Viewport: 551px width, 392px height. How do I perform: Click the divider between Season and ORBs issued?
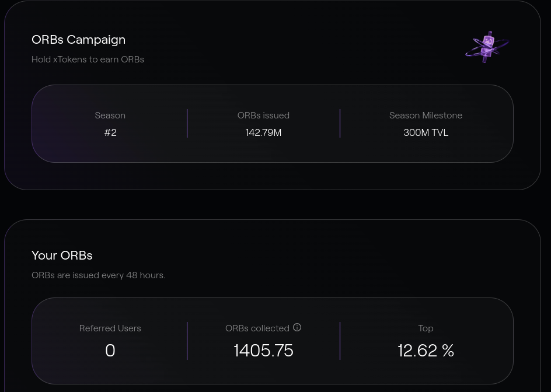[x=187, y=123]
